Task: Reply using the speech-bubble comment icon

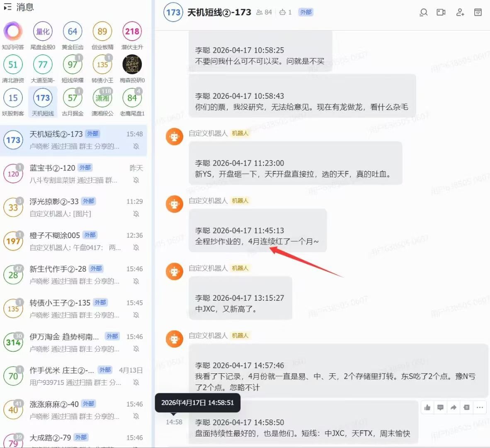Action: pyautogui.click(x=440, y=407)
